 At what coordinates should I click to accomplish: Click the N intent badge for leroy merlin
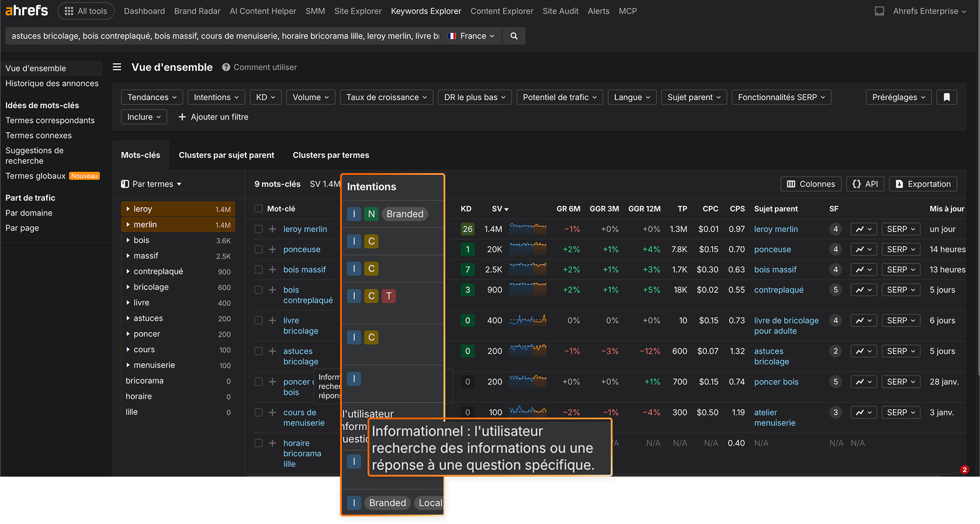click(371, 214)
